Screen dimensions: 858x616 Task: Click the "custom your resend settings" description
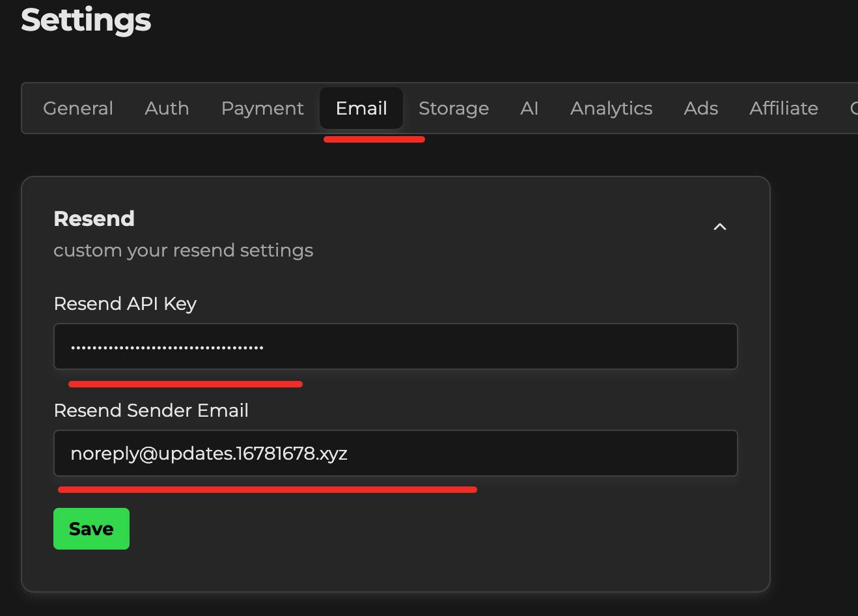(x=183, y=251)
